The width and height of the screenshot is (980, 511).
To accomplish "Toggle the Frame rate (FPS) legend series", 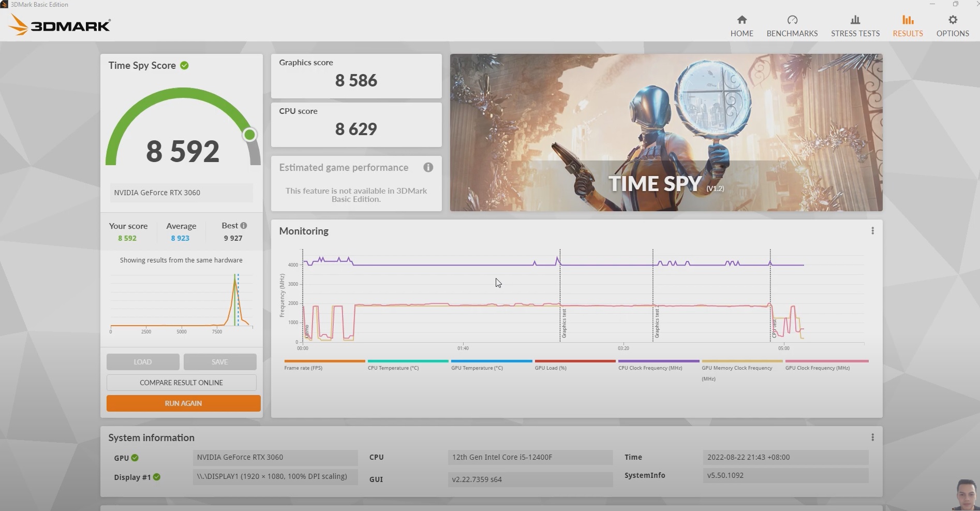I will [x=324, y=365].
